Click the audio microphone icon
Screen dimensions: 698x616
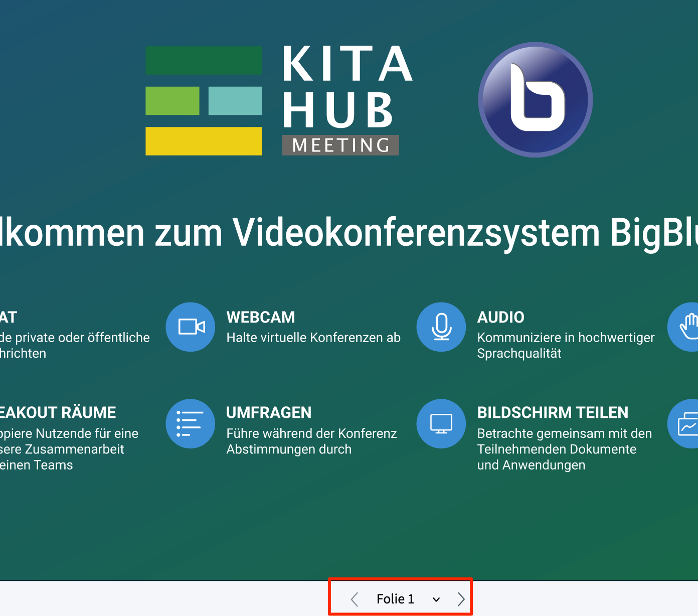click(x=441, y=327)
